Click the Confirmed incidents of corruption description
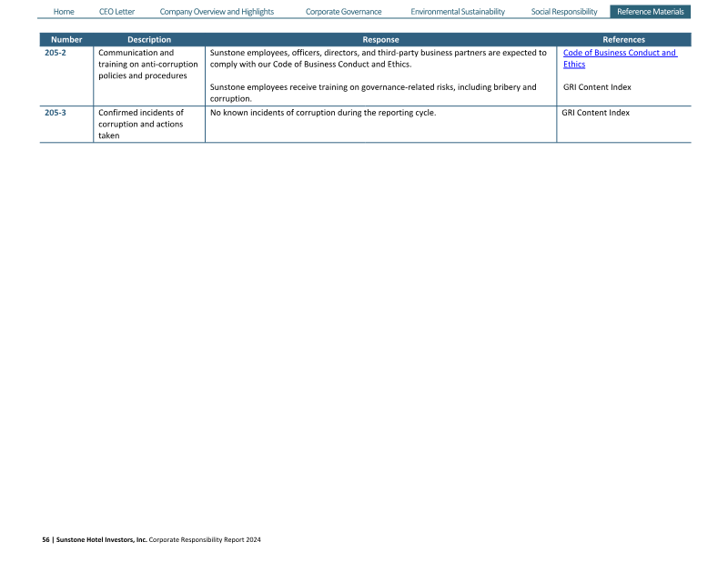Image resolution: width=728 pixels, height=562 pixels. point(141,124)
